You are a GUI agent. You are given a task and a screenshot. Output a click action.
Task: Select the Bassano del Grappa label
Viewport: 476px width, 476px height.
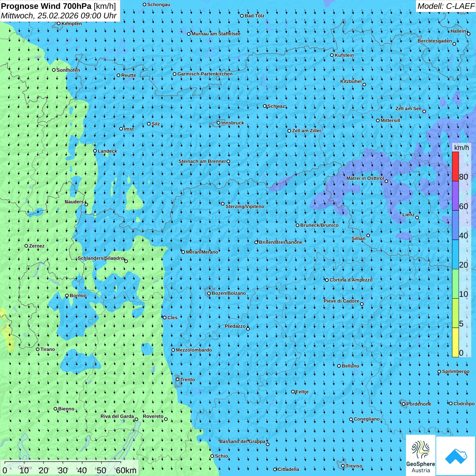pyautogui.click(x=242, y=441)
